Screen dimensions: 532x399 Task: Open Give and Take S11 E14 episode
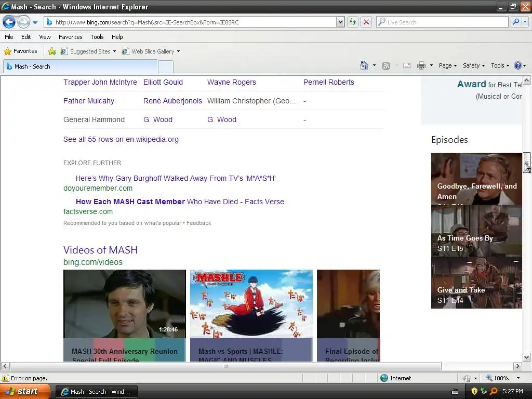[x=476, y=283]
